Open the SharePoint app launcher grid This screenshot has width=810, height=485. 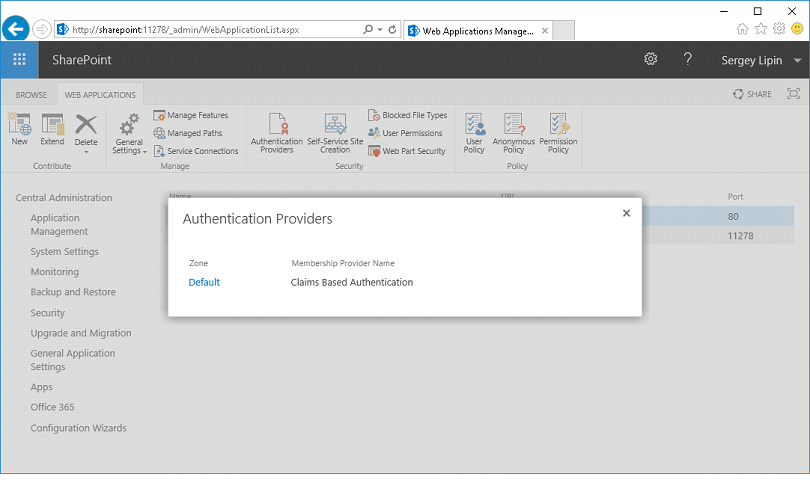pos(19,60)
